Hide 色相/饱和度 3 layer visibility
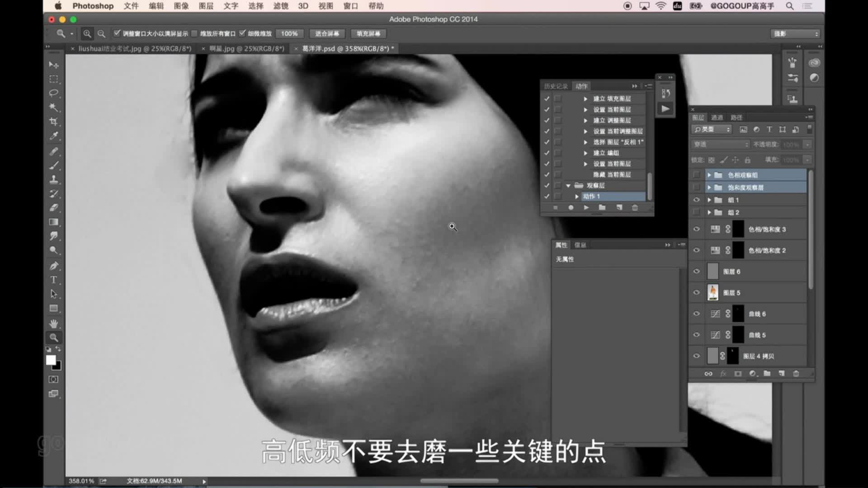The width and height of the screenshot is (868, 488). (697, 229)
